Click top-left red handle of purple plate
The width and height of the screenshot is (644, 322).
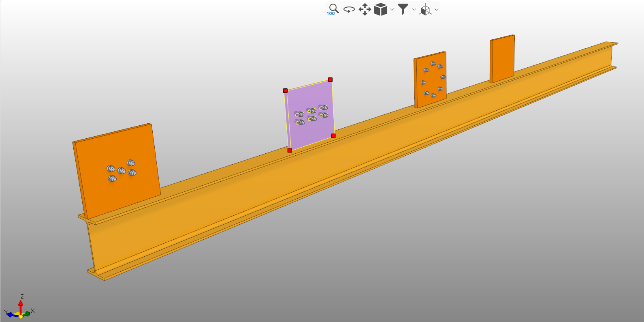coord(285,90)
